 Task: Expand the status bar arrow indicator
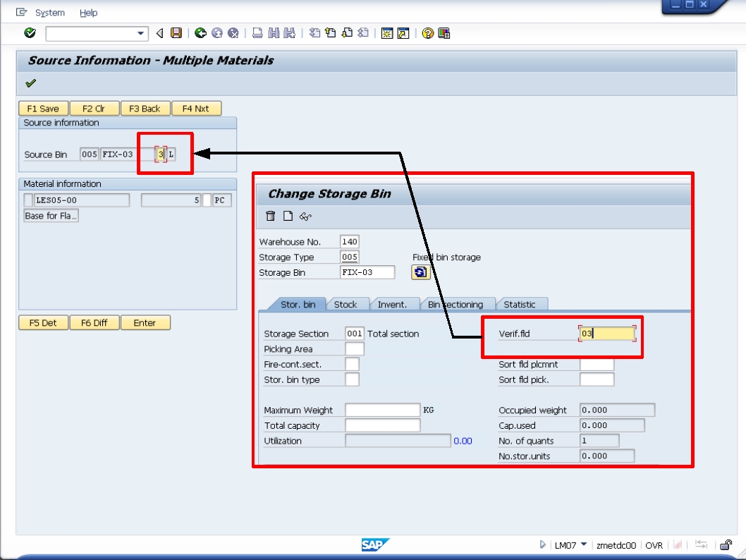542,544
